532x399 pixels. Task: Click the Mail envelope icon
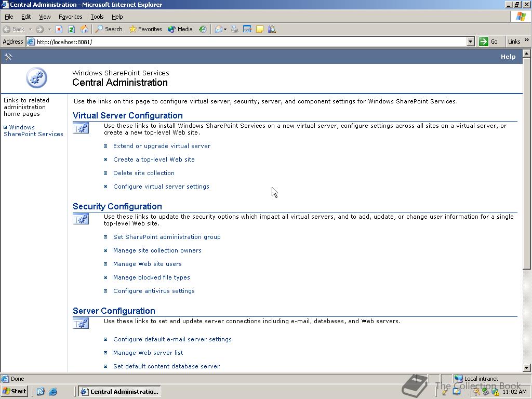pos(219,29)
